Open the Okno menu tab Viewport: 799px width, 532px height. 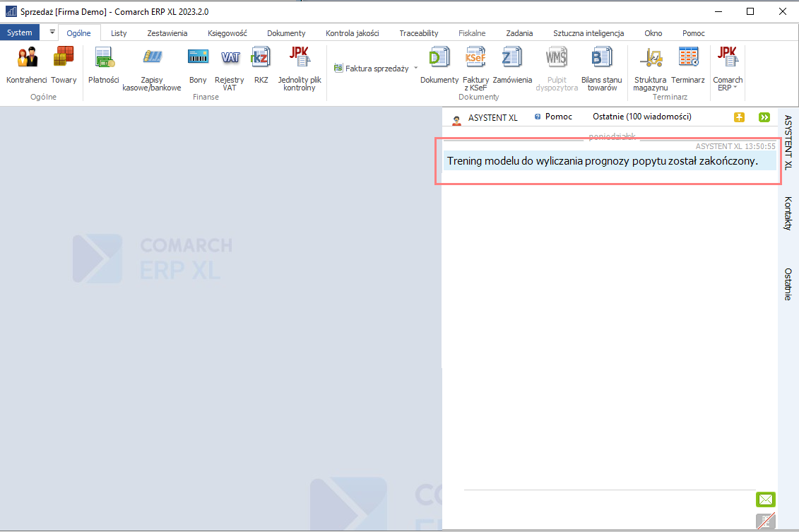(x=653, y=33)
